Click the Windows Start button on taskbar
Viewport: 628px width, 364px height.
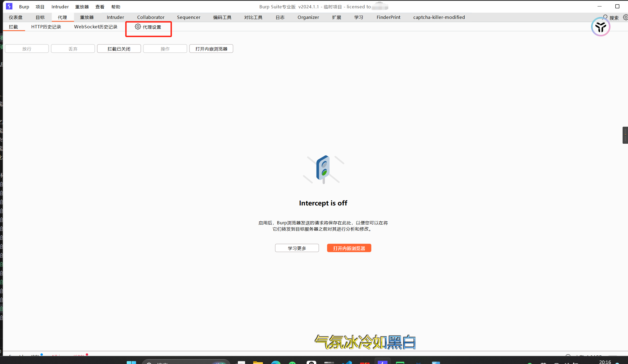point(131,362)
